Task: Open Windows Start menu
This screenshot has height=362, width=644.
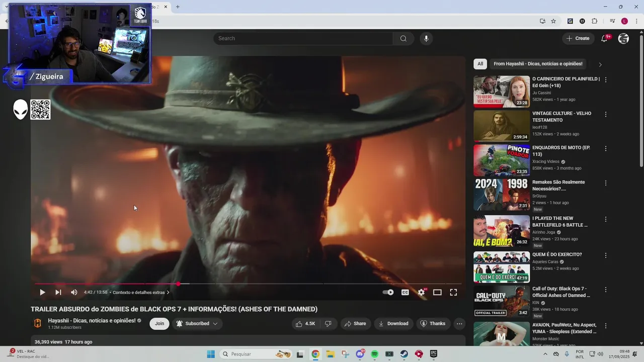Action: tap(210, 354)
